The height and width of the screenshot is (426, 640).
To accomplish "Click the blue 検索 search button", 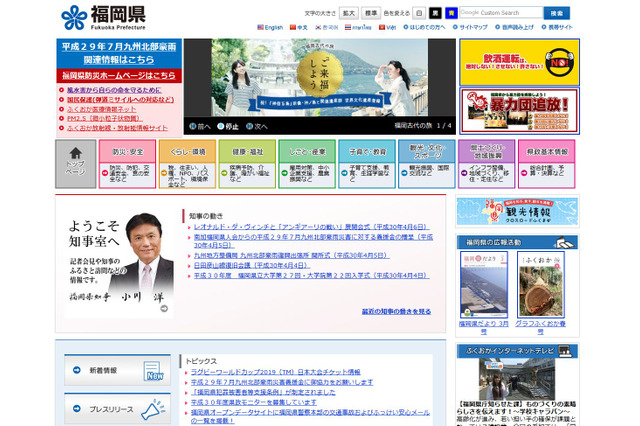I will tap(557, 13).
